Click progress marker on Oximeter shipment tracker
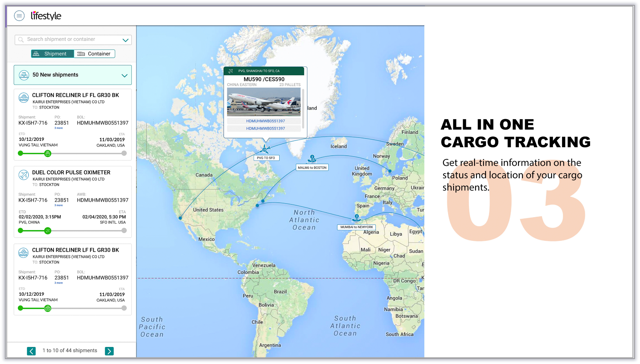The width and height of the screenshot is (640, 364). (x=48, y=230)
